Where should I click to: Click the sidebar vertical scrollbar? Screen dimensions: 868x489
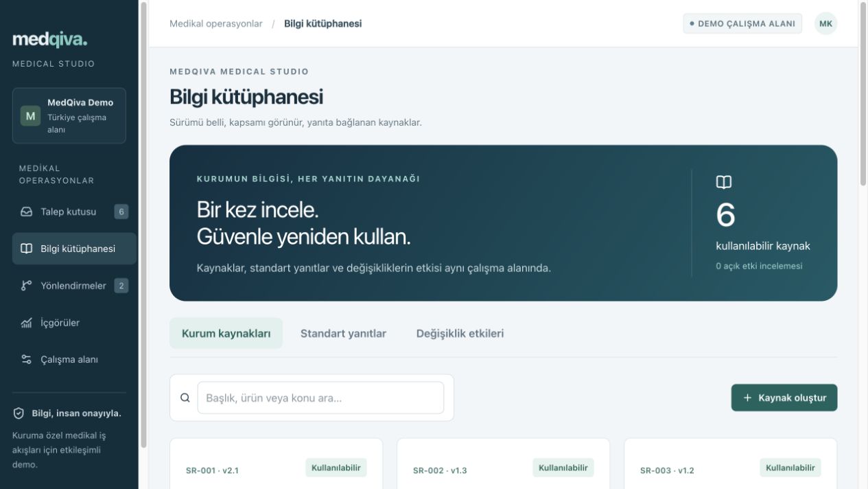(143, 225)
